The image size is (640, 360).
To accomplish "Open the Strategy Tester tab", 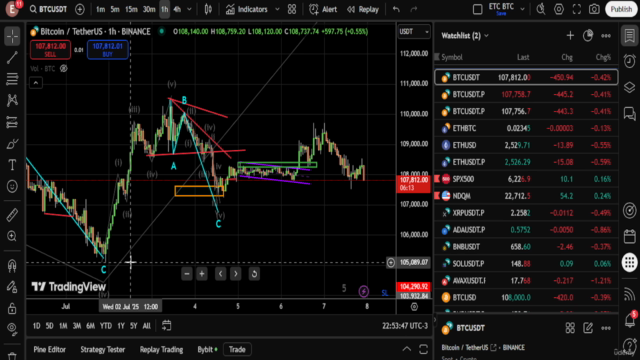I will click(102, 349).
